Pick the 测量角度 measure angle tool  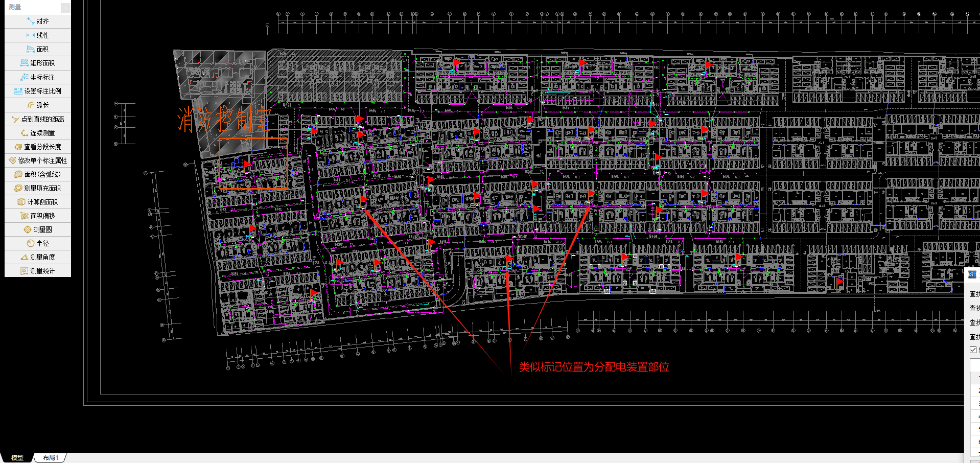[x=38, y=257]
